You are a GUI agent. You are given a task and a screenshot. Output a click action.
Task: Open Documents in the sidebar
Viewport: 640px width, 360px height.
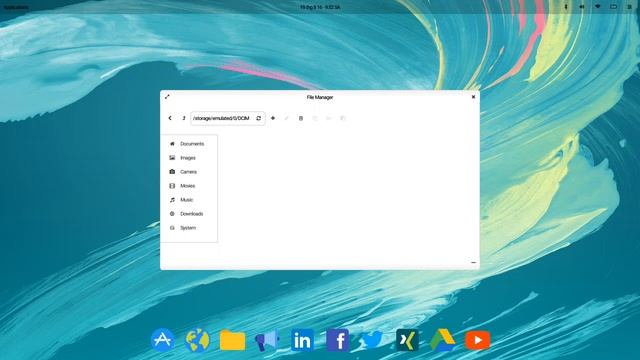coord(189,144)
